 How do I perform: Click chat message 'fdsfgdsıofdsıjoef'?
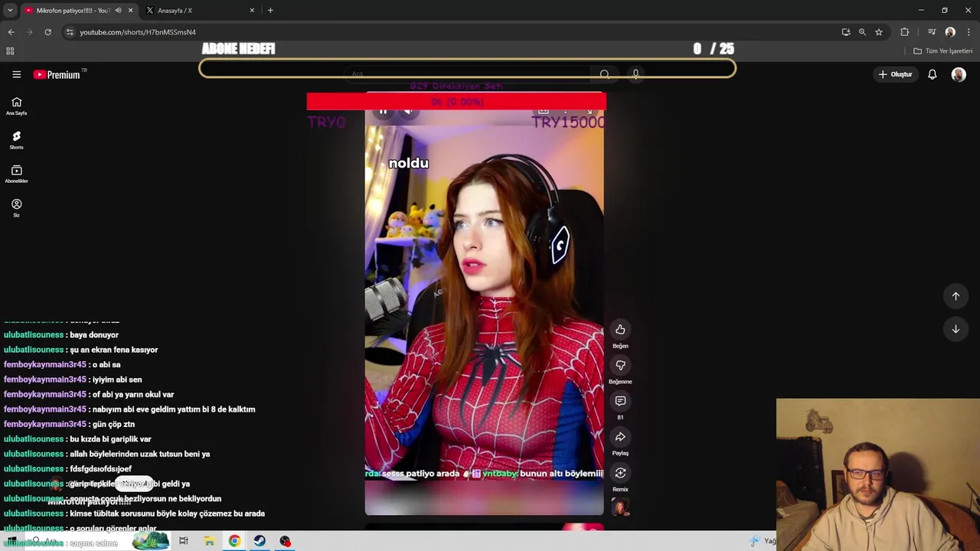(100, 469)
